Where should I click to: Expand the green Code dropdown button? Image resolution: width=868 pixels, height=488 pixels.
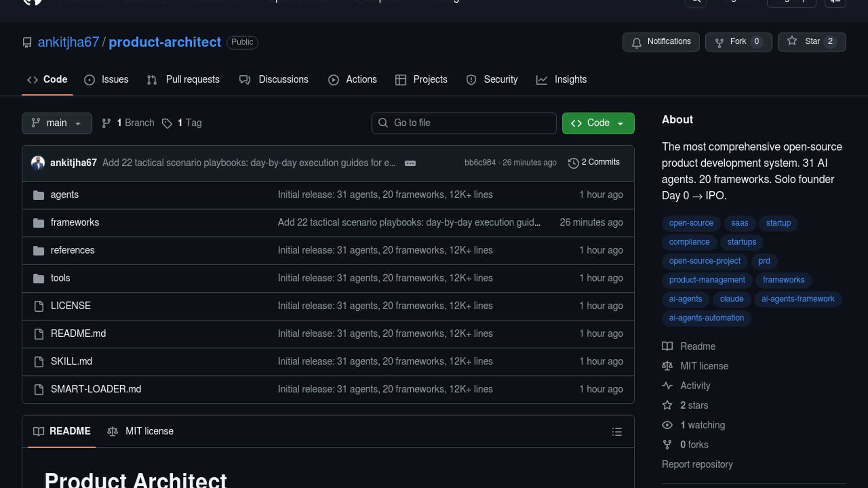point(598,123)
